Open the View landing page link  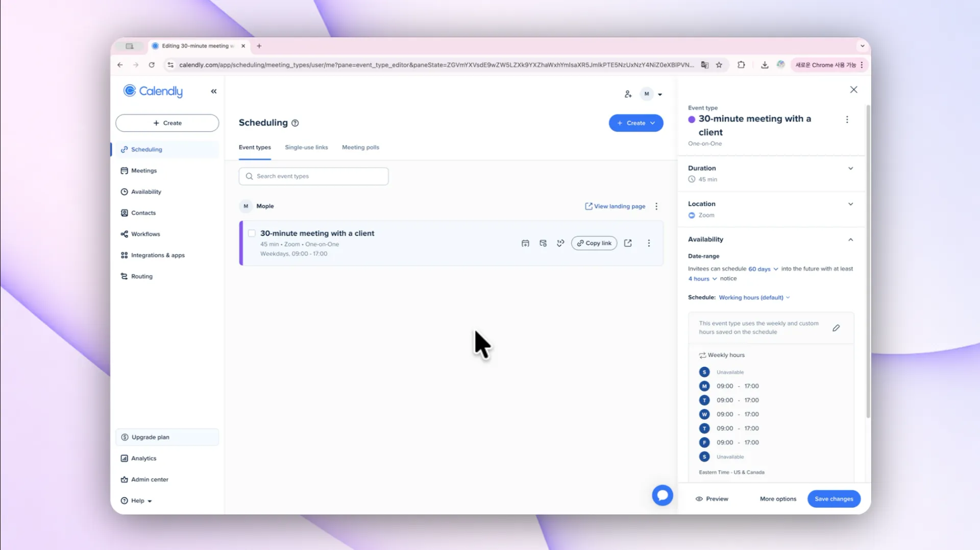615,206
